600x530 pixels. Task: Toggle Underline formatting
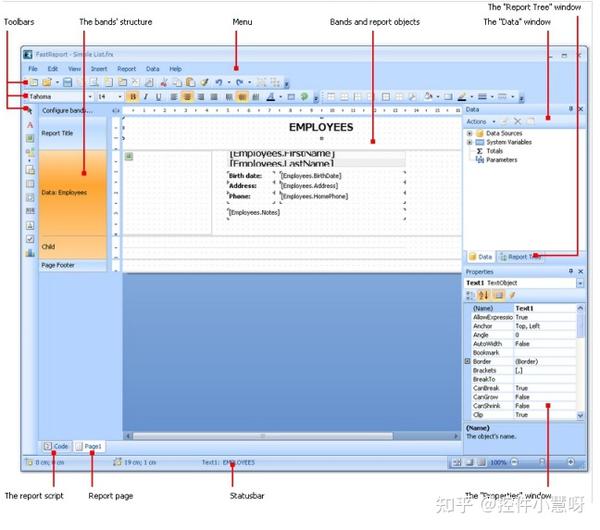[158, 97]
